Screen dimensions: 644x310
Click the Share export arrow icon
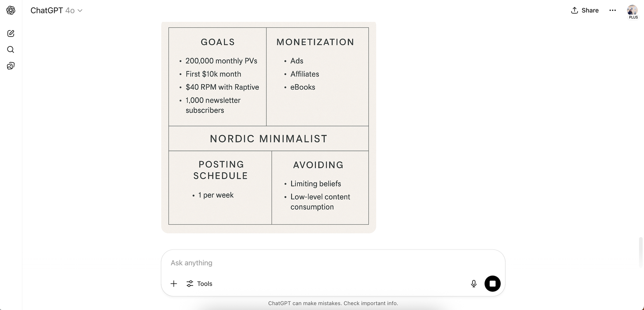pos(575,10)
